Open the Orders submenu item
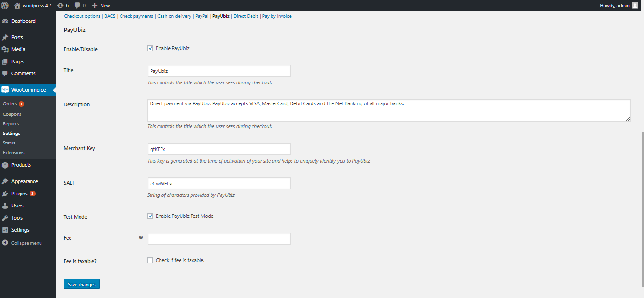The width and height of the screenshot is (644, 298). coord(10,104)
